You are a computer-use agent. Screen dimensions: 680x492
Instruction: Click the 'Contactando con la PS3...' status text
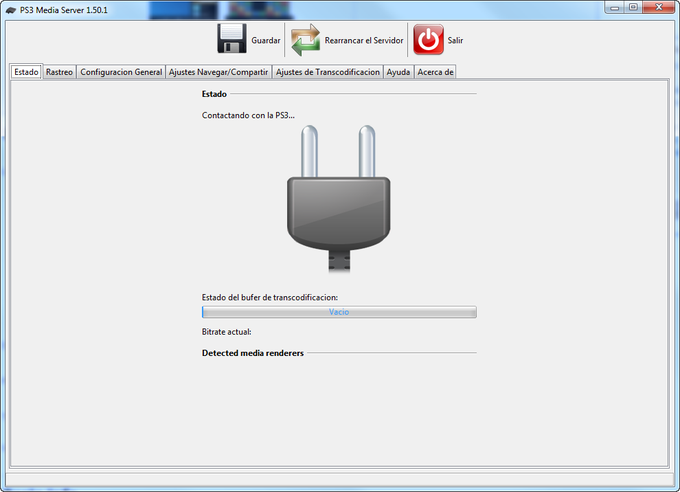(248, 115)
